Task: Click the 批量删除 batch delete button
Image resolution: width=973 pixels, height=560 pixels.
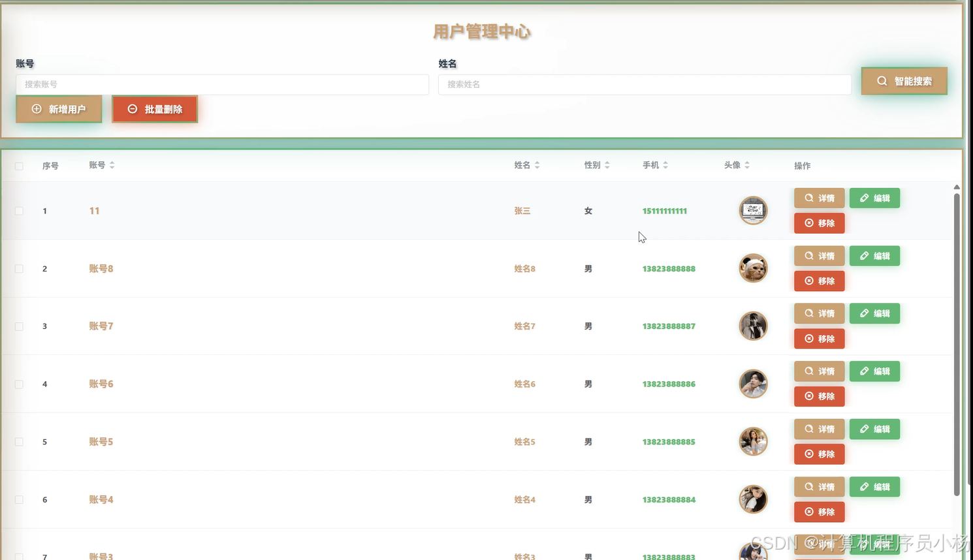Action: coord(155,109)
